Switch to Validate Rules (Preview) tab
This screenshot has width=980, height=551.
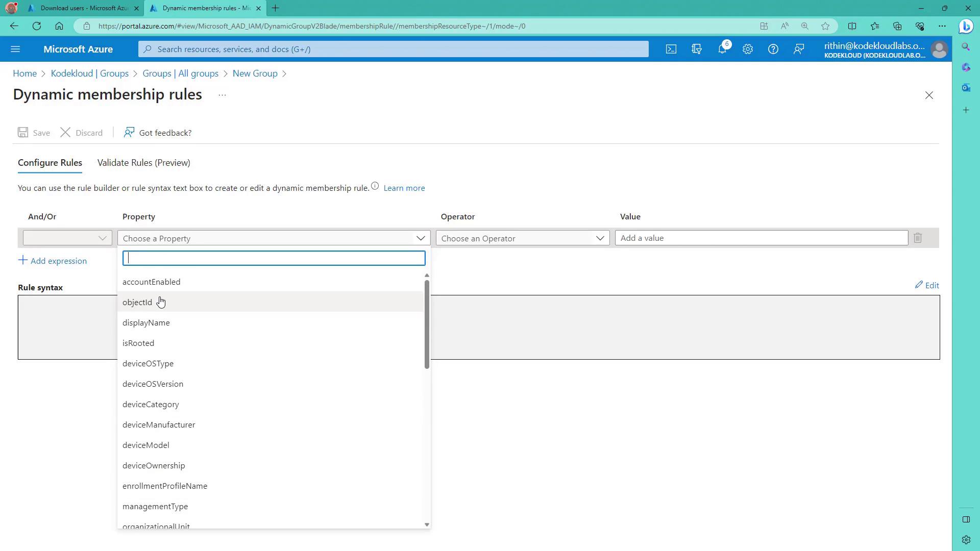tap(143, 163)
